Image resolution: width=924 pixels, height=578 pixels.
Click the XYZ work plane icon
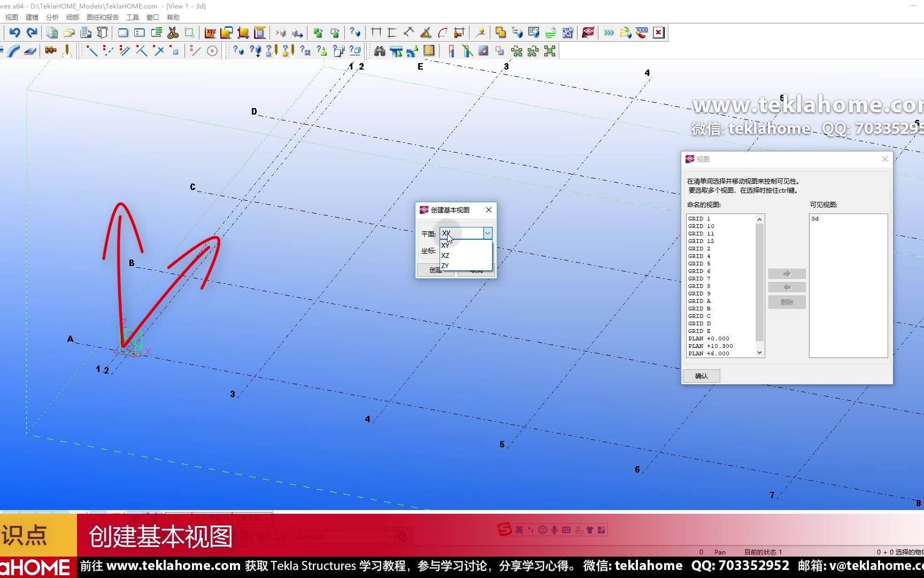coord(210,33)
